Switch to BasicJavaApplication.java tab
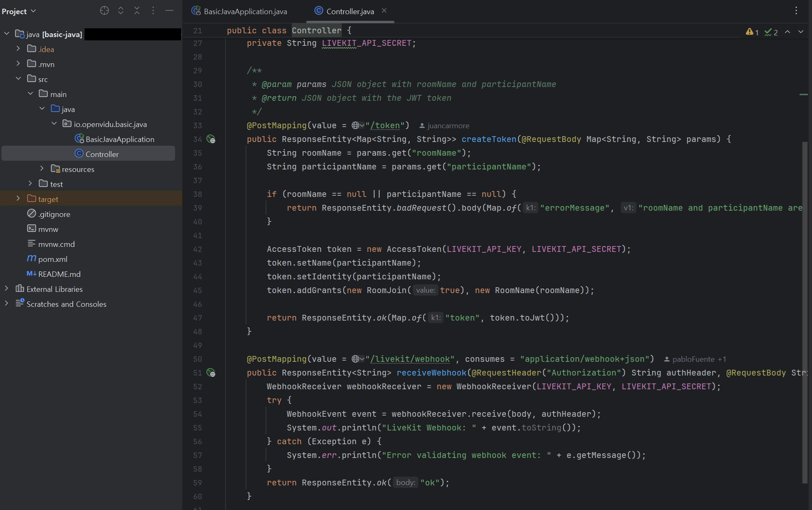This screenshot has height=510, width=812. [x=245, y=12]
